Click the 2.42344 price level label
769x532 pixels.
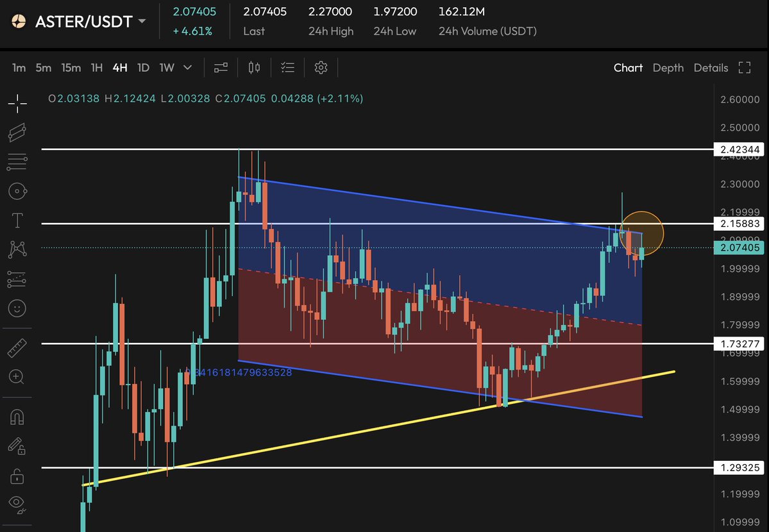click(x=739, y=149)
